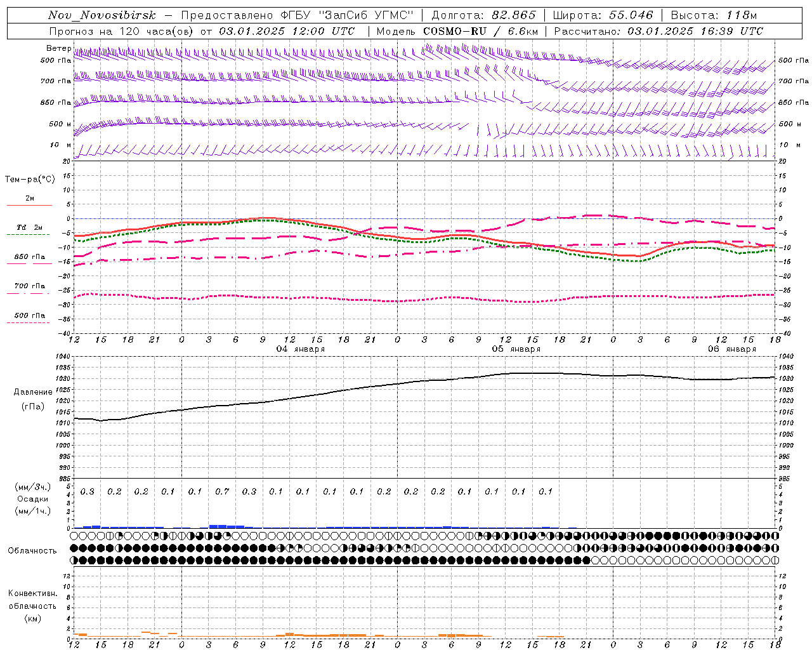Click the 'Td 2м' dew point legend entry
Viewport: 812px width, 650px height.
[x=30, y=227]
